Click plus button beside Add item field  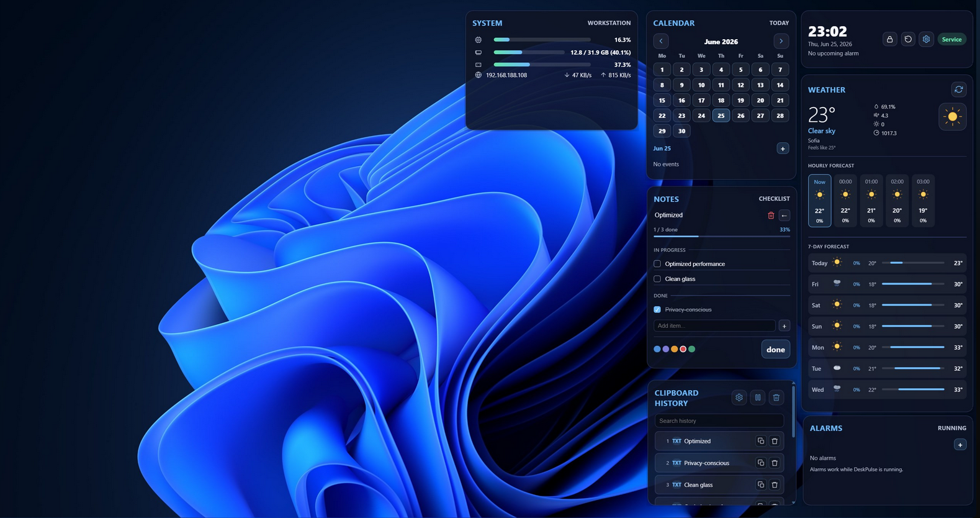coord(784,326)
